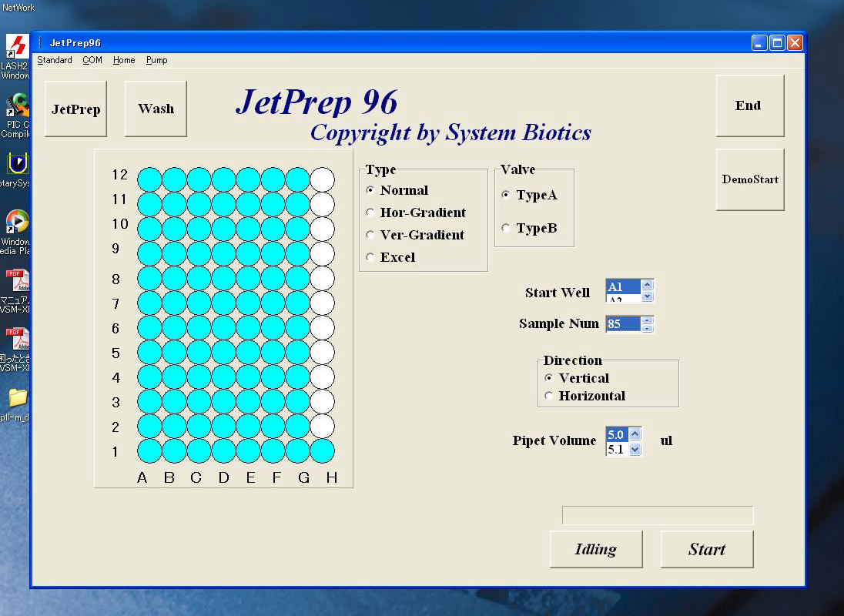Click well H2 empty well in grid
Viewport: 844px width, 616px height.
point(322,426)
